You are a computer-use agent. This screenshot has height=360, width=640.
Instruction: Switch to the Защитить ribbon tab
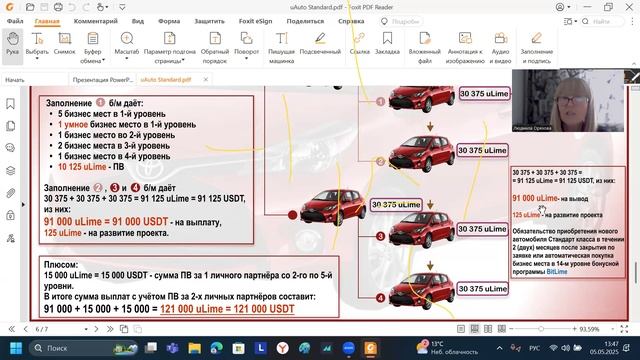(x=209, y=21)
